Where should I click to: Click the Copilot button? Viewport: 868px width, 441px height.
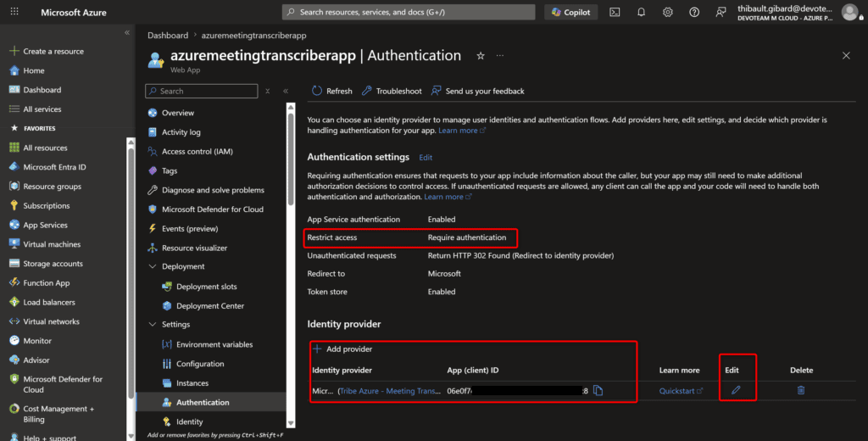(570, 12)
